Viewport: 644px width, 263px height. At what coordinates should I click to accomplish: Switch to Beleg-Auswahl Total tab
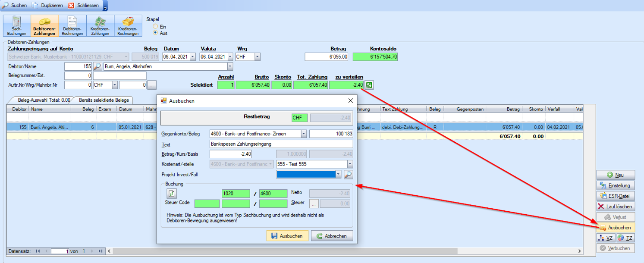tap(42, 100)
